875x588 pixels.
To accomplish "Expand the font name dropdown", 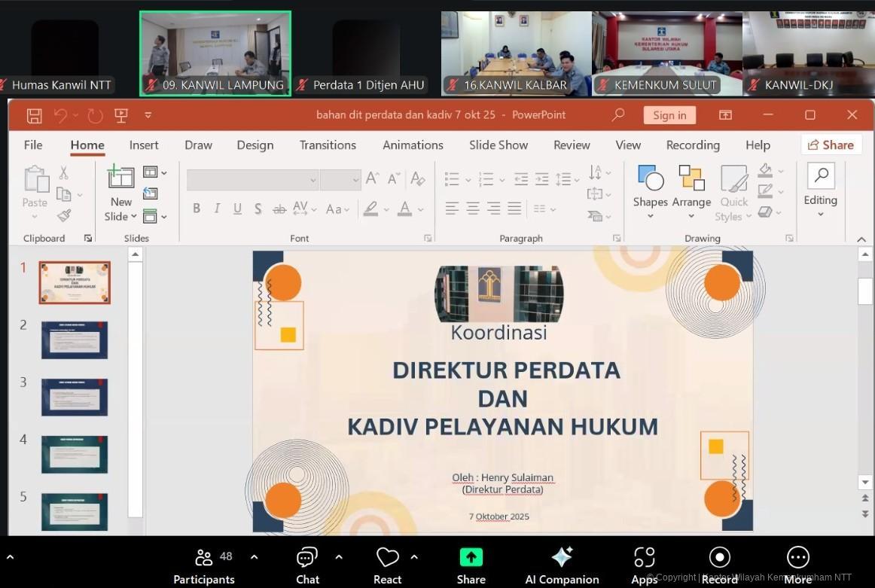I will (x=312, y=179).
